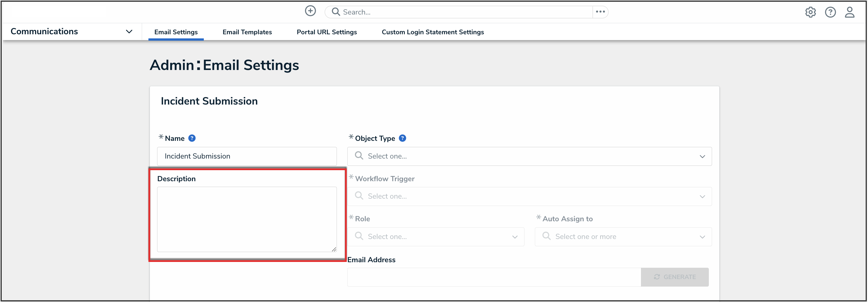Click the Name field help icon

point(192,138)
